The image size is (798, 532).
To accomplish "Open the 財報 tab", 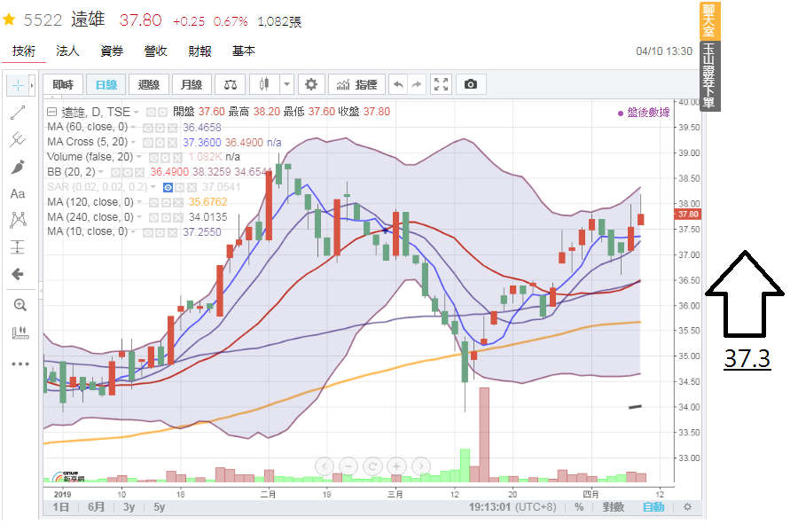I will pyautogui.click(x=200, y=51).
